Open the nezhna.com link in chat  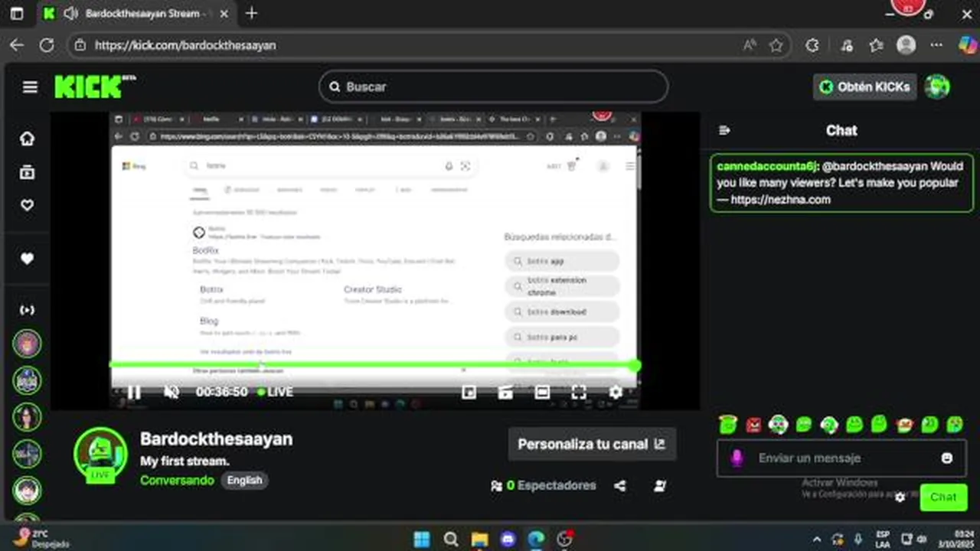pos(781,200)
